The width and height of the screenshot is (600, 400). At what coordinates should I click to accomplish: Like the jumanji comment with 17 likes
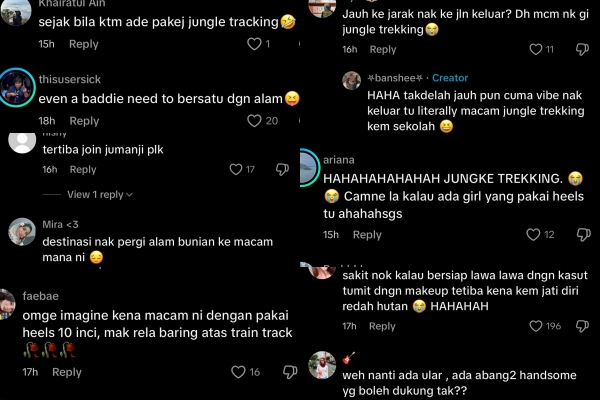click(x=236, y=169)
